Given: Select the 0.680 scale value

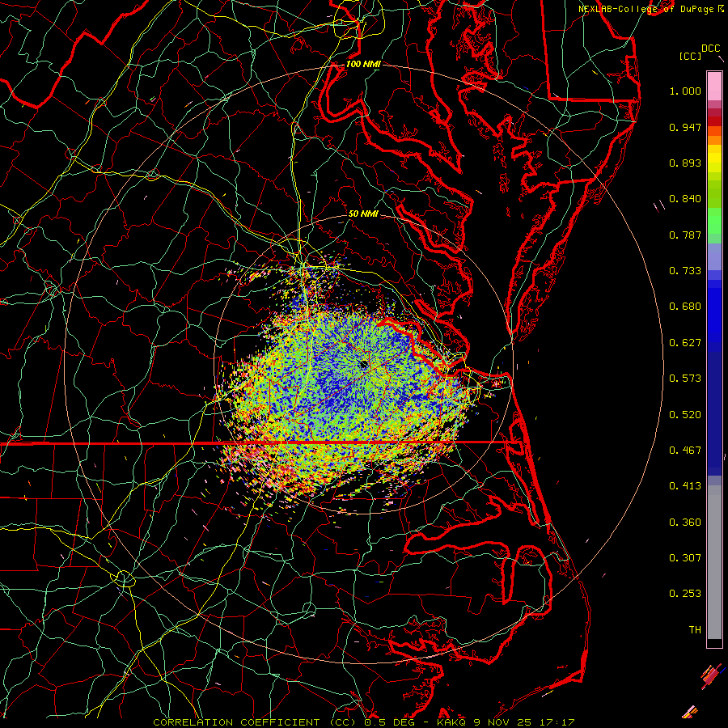Looking at the screenshot, I should click(685, 307).
